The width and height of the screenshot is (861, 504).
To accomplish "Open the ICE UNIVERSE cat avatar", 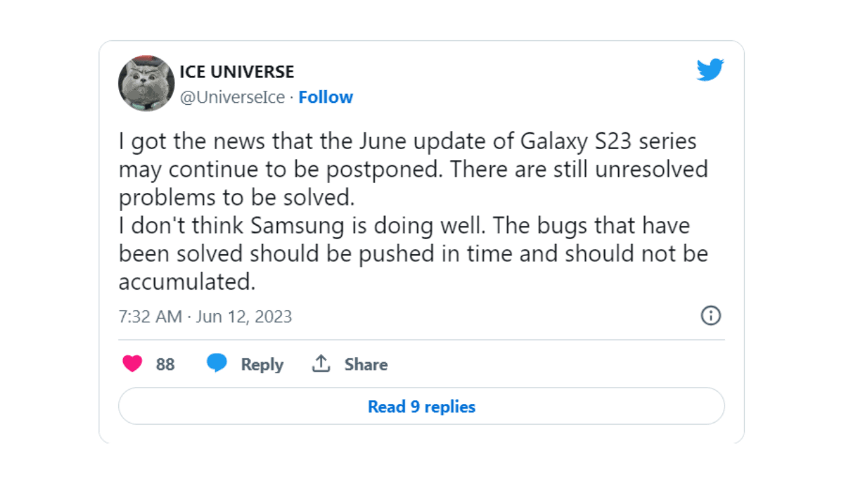I will pos(147,83).
